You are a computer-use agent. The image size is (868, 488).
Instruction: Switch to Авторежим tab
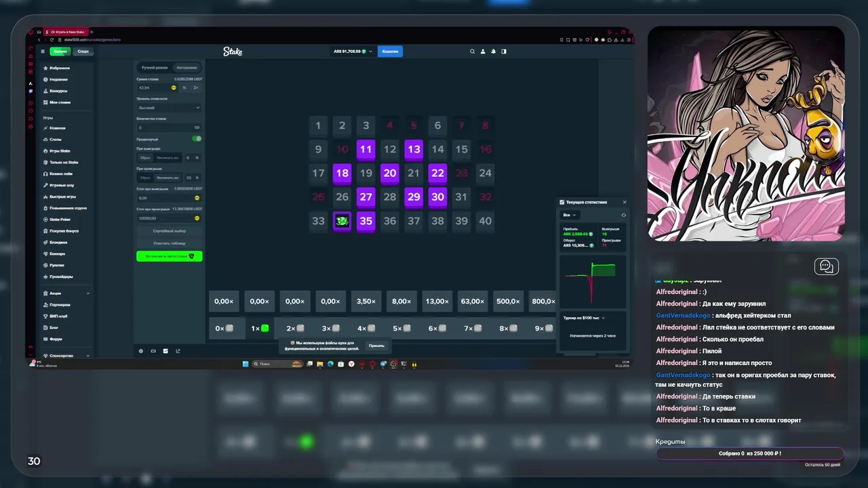pos(186,68)
